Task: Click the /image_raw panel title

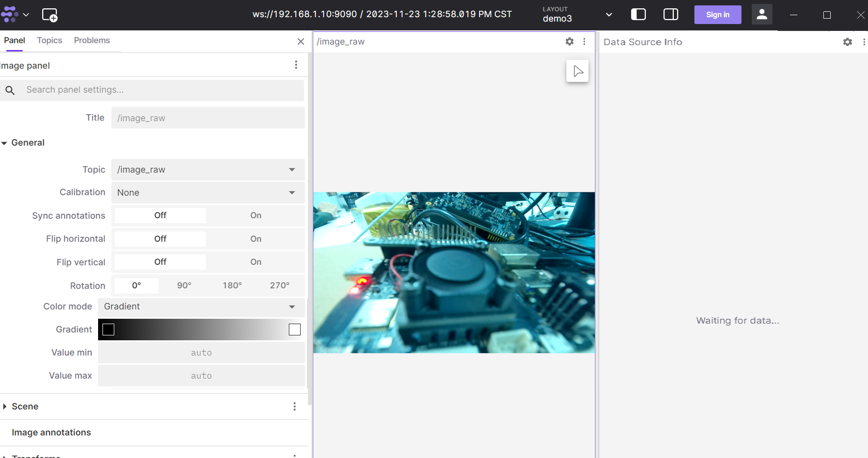Action: [x=340, y=42]
